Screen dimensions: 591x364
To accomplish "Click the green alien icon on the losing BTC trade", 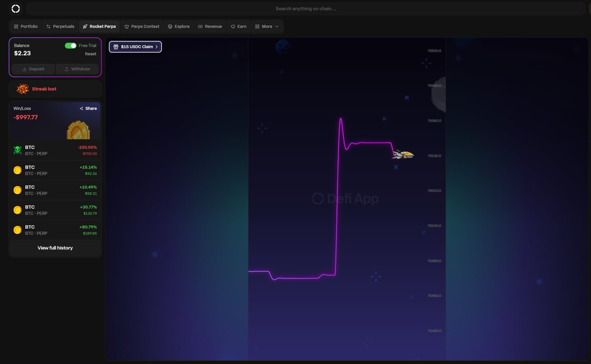I will click(17, 150).
